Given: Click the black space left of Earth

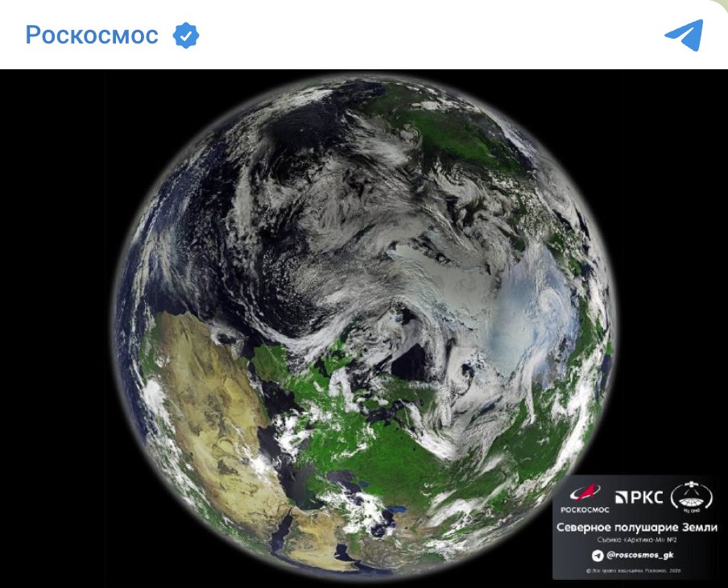Looking at the screenshot, I should coord(56,325).
